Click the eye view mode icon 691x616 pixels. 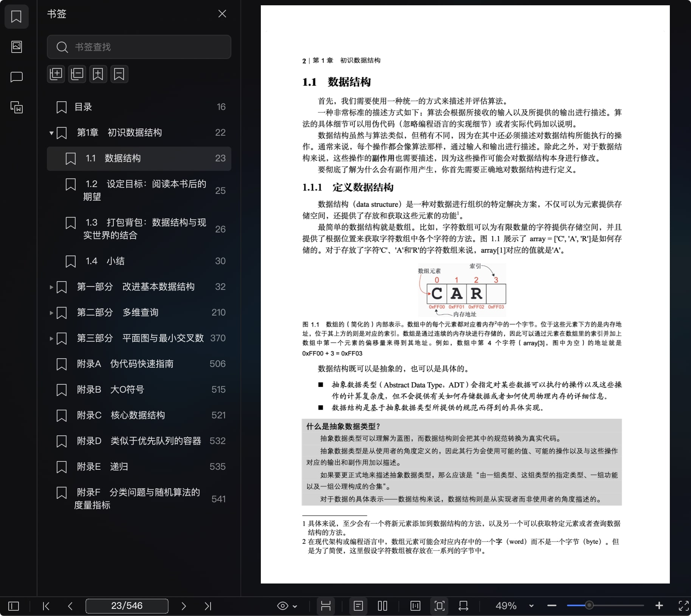(x=282, y=606)
